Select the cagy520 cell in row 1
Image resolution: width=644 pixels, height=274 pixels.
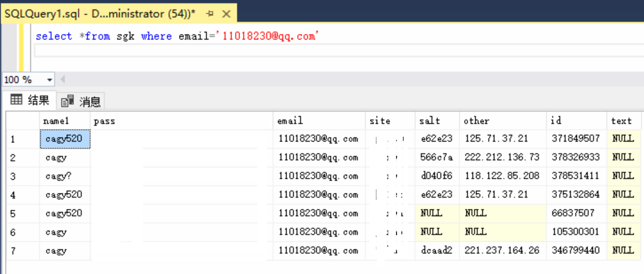[65, 139]
